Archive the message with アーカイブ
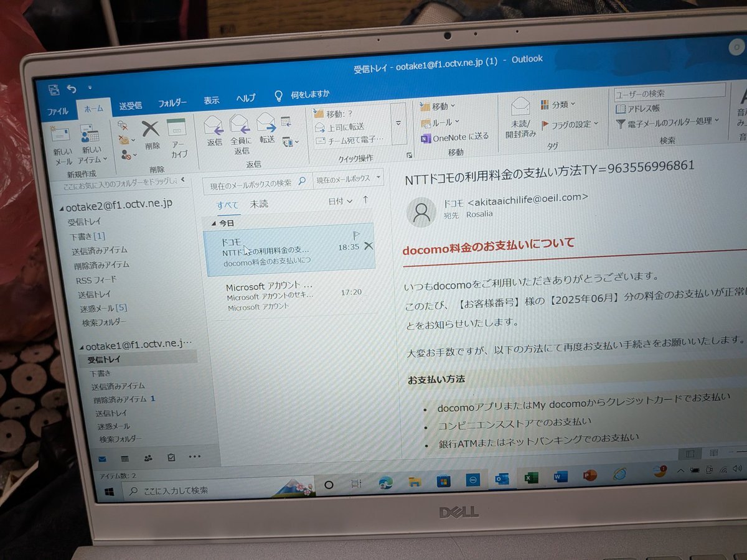 (178, 138)
